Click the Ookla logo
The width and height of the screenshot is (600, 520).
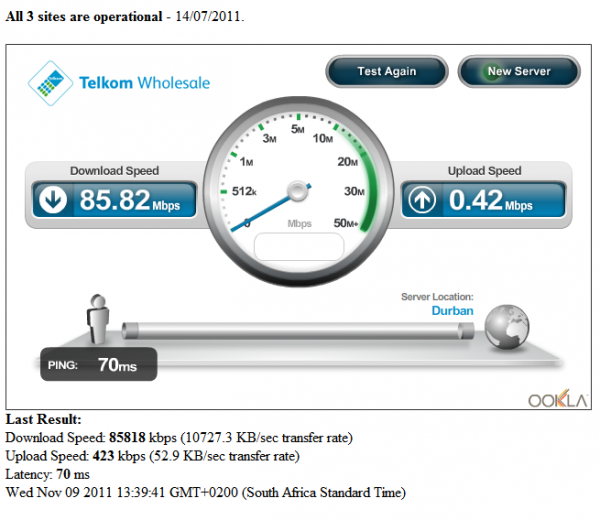[558, 399]
